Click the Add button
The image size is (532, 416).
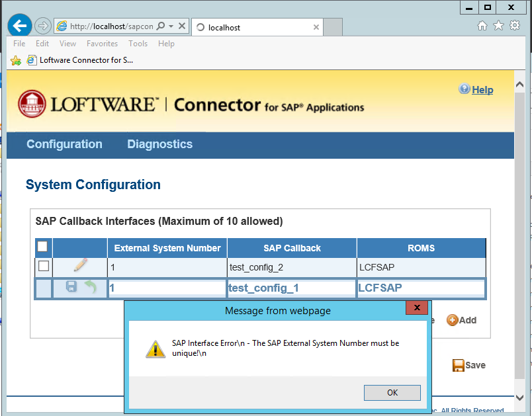[x=462, y=320]
